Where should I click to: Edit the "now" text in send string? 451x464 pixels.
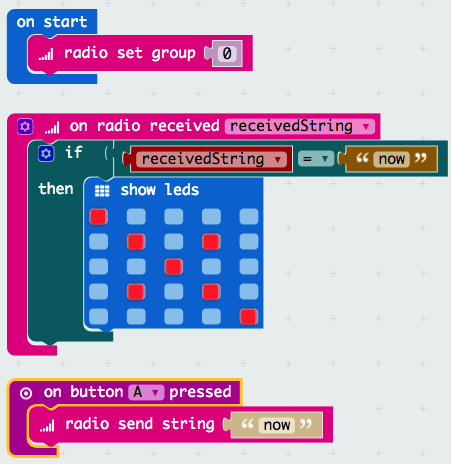point(277,425)
